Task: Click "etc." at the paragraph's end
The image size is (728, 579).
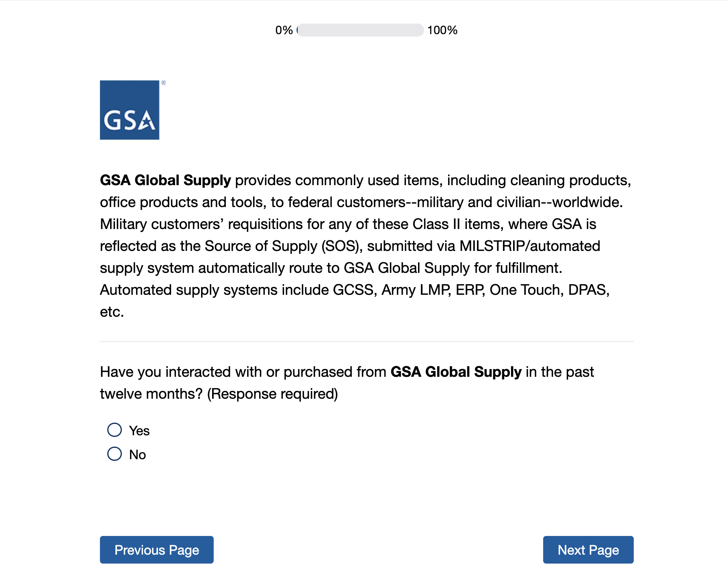Action: tap(112, 312)
